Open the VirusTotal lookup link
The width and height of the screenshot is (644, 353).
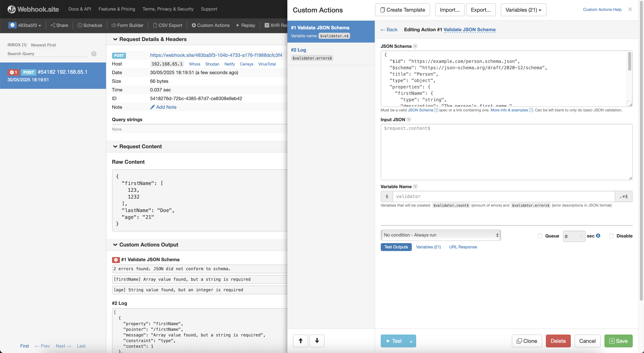(x=267, y=64)
